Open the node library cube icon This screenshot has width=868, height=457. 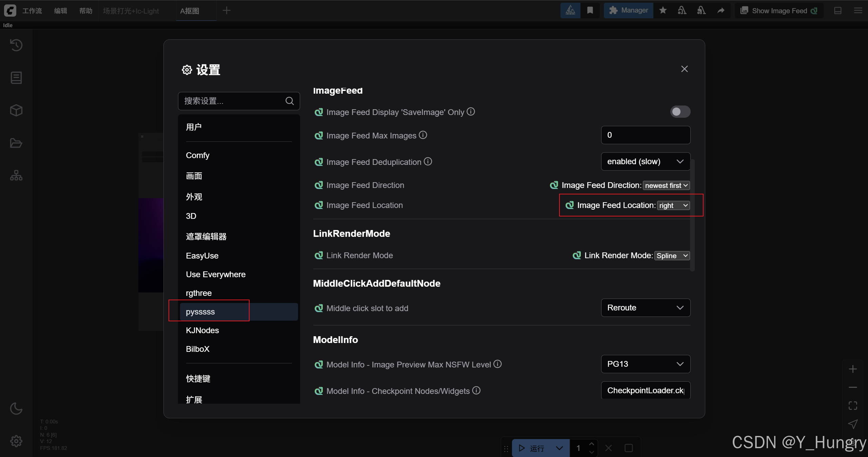click(16, 110)
